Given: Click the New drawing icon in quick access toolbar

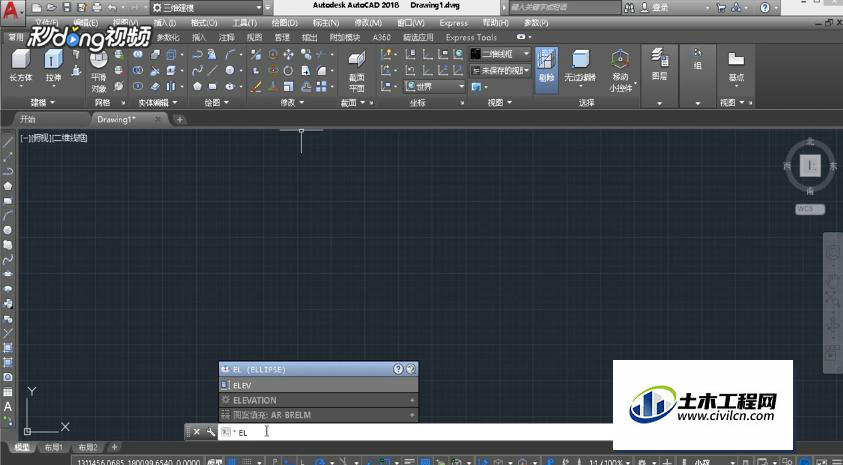Looking at the screenshot, I should coord(36,8).
